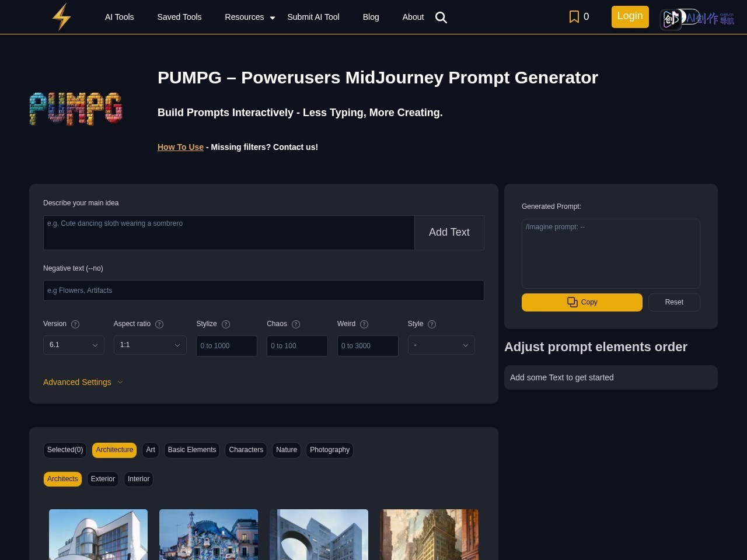The height and width of the screenshot is (560, 747).
Task: Click the bookmark saved-tools icon
Action: click(x=574, y=17)
